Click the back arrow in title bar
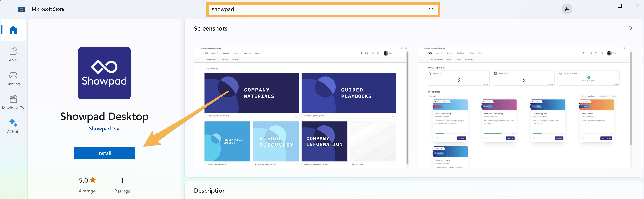 coord(8,9)
